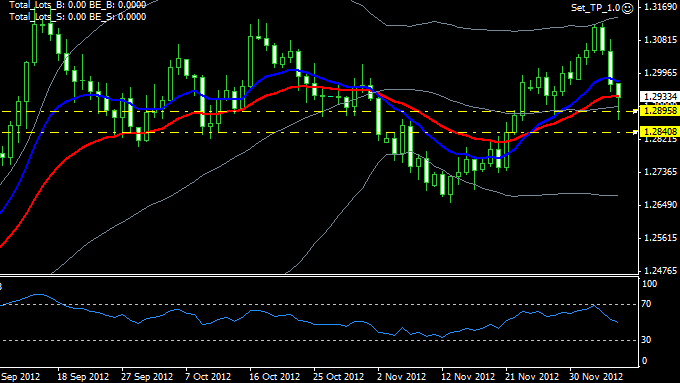Click the 1.24765 price scale value
This screenshot has width=680, height=383.
pos(660,271)
